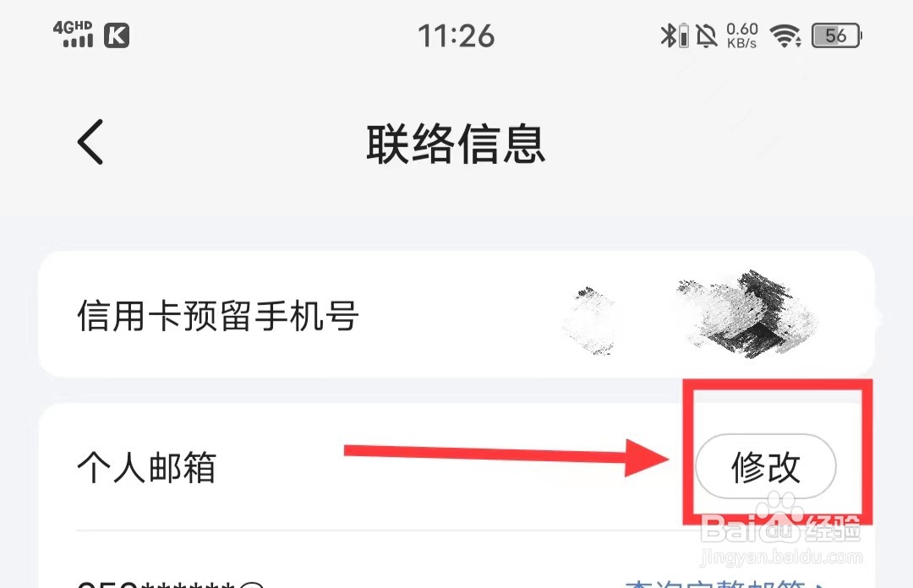Tap the 4G HD signal strength icon
This screenshot has height=588, width=913.
(x=74, y=35)
